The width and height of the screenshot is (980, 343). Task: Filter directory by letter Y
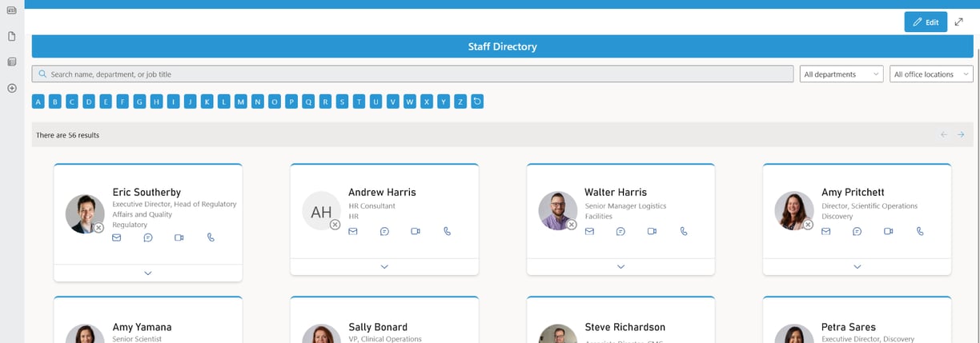[x=443, y=102]
